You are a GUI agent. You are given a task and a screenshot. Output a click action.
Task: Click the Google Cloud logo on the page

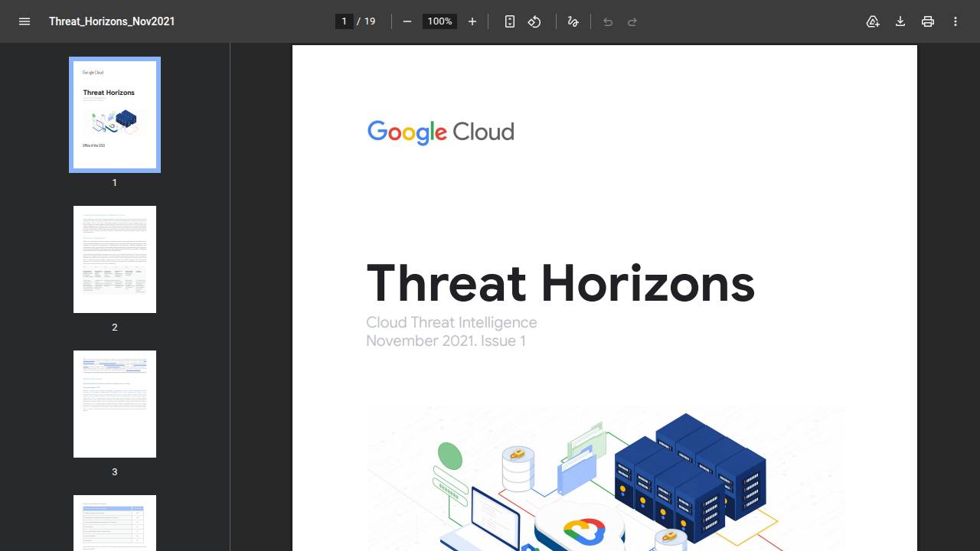(440, 132)
